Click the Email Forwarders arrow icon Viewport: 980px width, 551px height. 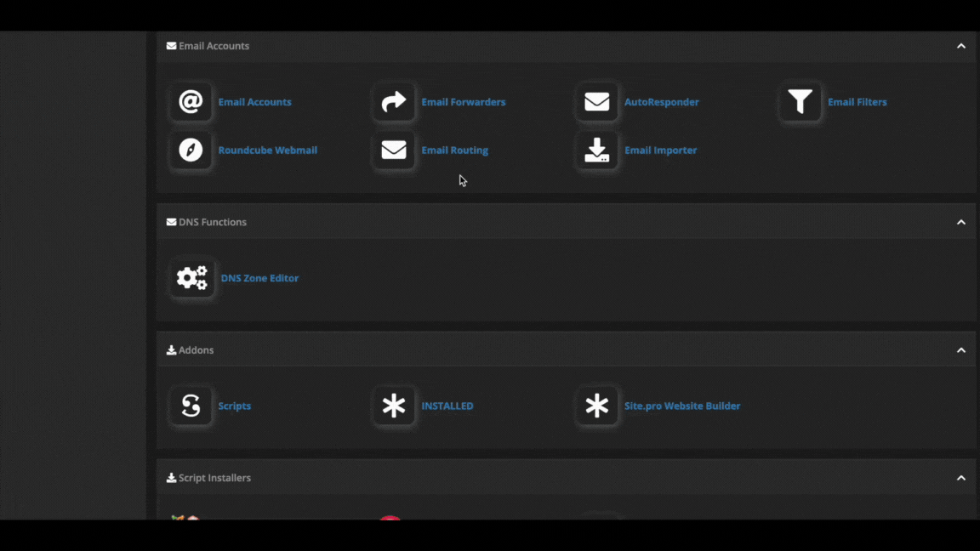[394, 102]
